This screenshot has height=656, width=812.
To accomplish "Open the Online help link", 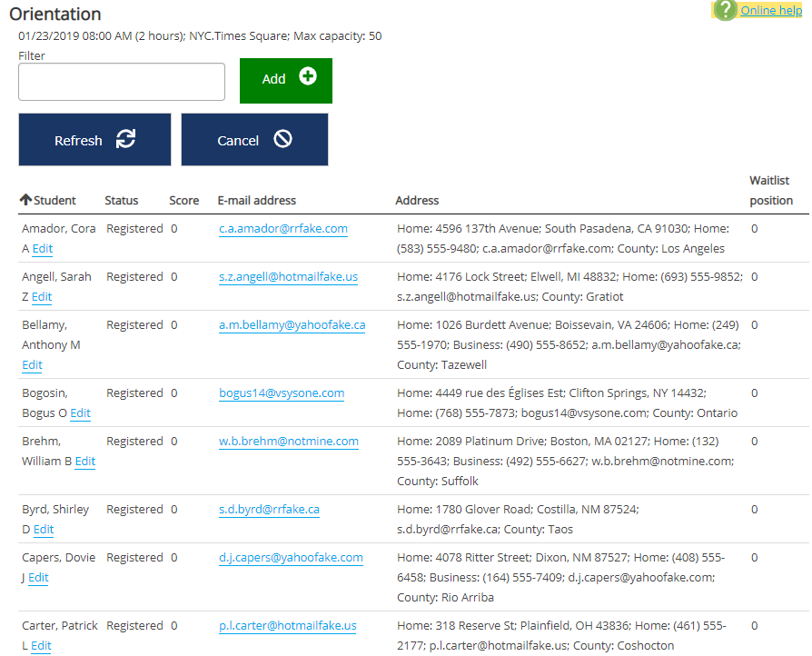I will [x=771, y=10].
